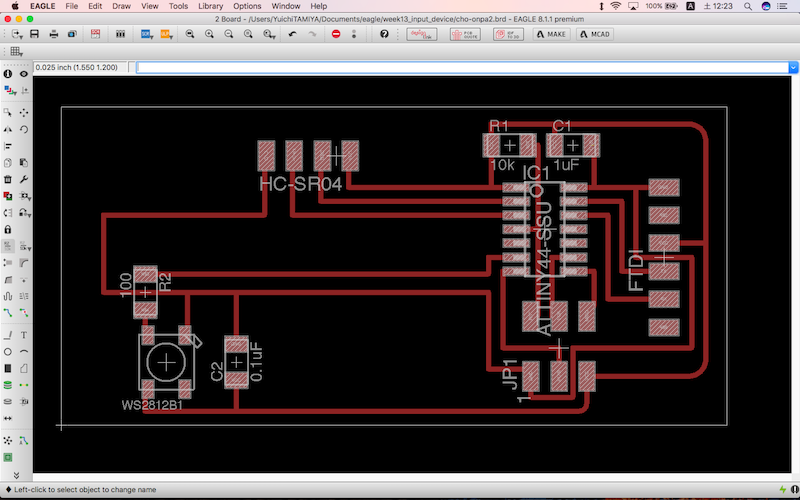Select the Via tool
This screenshot has width=800, height=500.
(8, 385)
